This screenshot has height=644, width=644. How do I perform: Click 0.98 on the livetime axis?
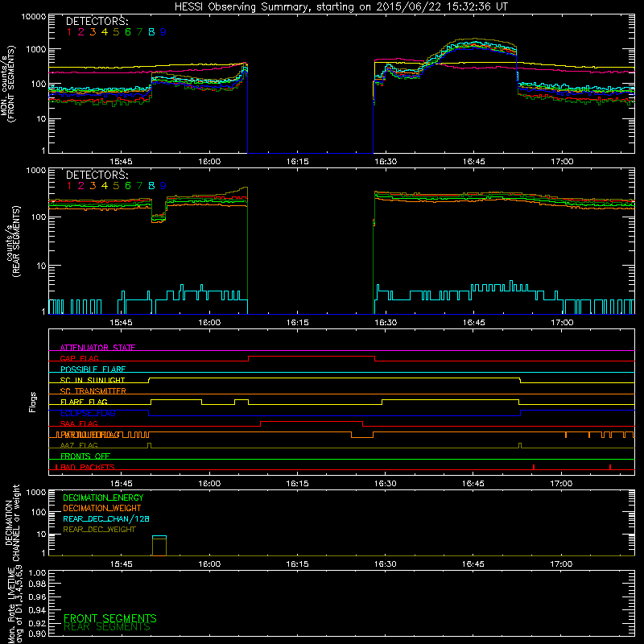[x=37, y=584]
